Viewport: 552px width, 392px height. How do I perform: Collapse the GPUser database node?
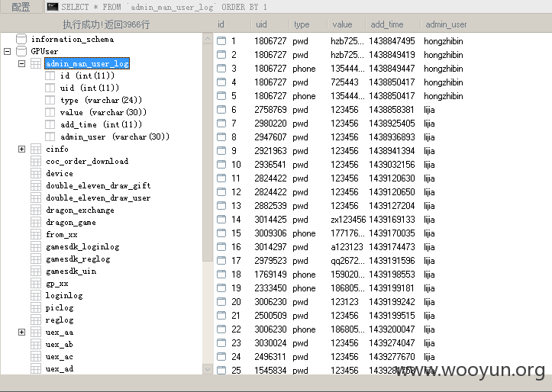[x=7, y=51]
